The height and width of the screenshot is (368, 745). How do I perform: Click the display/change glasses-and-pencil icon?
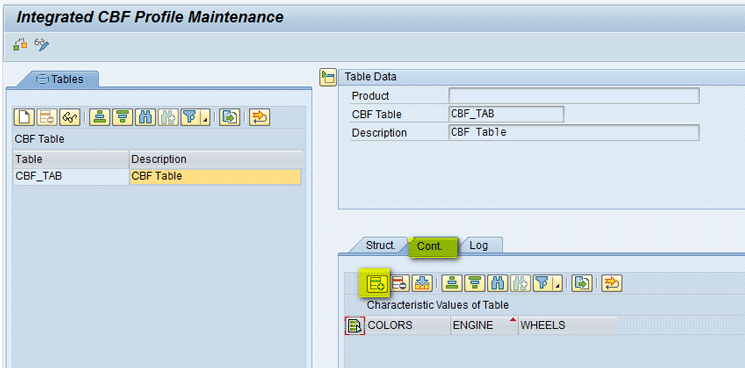pos(42,45)
